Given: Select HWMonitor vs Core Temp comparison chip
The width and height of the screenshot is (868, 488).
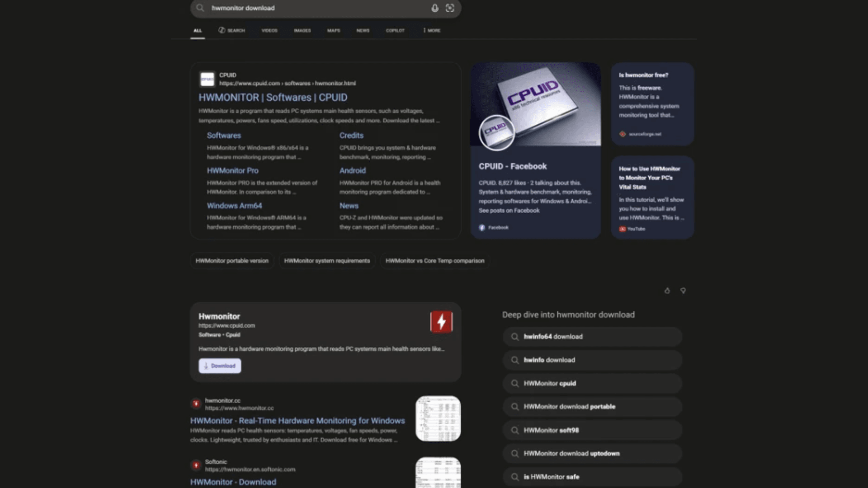Looking at the screenshot, I should pyautogui.click(x=435, y=261).
